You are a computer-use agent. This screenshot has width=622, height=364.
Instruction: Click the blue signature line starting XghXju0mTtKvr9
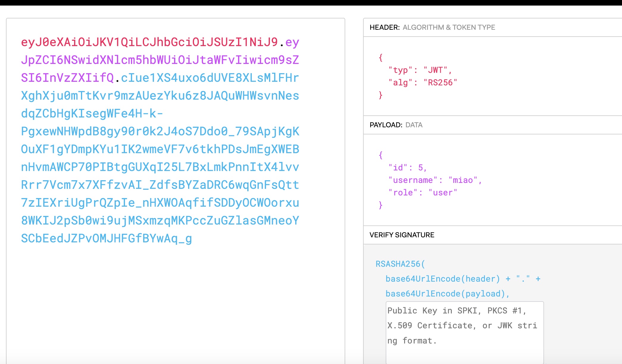pyautogui.click(x=160, y=96)
